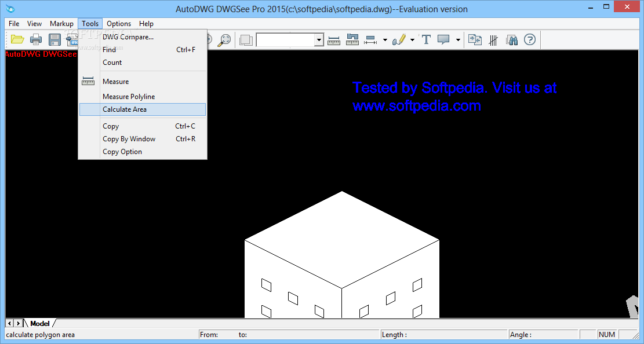Select the measure polyline toolbar icon

tap(352, 39)
